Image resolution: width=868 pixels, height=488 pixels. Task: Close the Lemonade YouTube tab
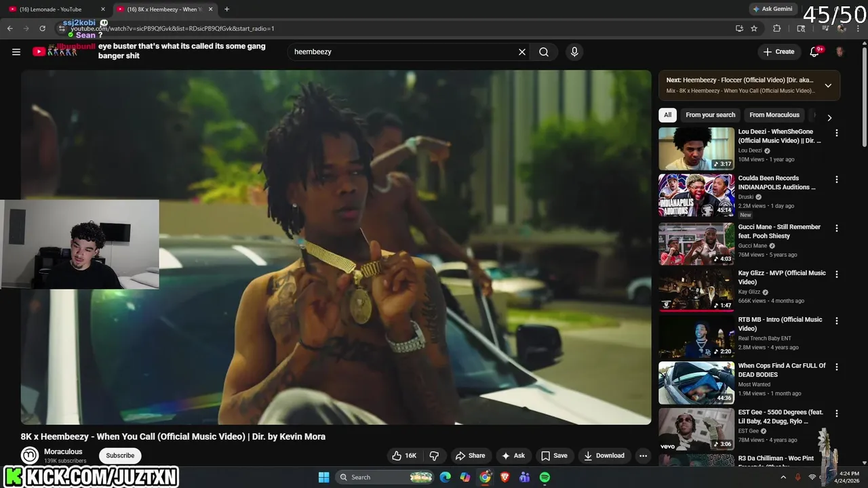[x=103, y=9]
